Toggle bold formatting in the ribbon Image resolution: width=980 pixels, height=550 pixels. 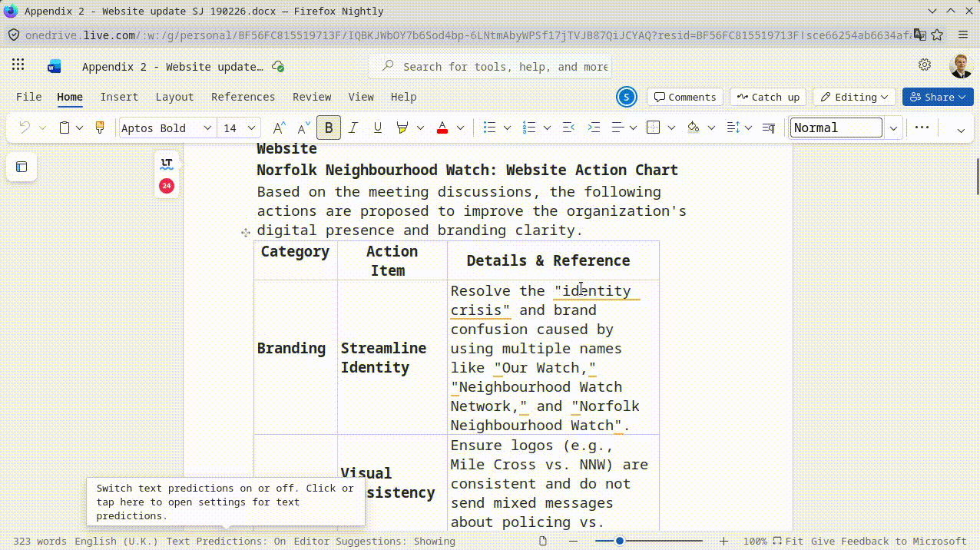tap(329, 128)
